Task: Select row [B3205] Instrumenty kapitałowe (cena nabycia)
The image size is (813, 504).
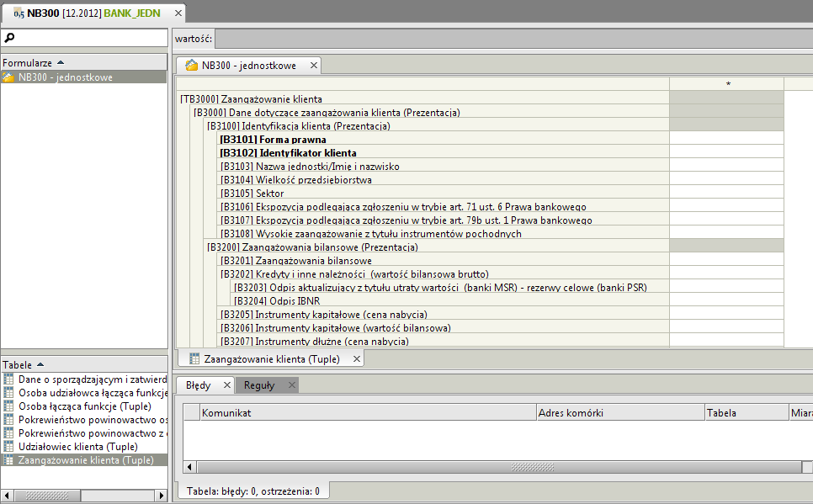Action: click(x=444, y=315)
